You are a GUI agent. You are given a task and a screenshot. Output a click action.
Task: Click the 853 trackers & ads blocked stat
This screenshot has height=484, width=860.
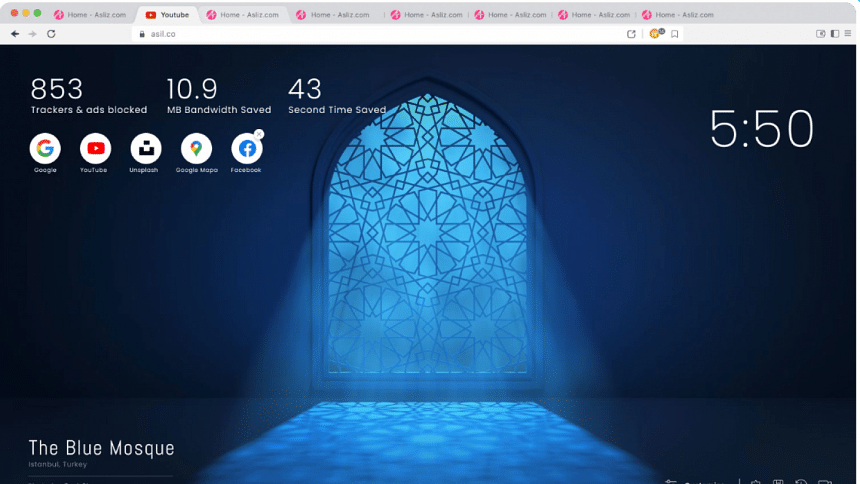[88, 96]
